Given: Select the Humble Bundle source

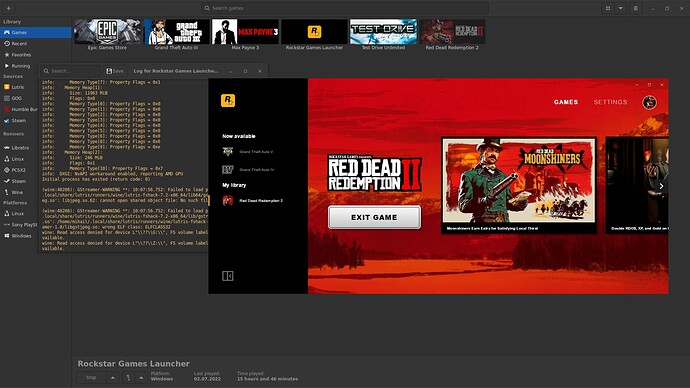Looking at the screenshot, I should pyautogui.click(x=20, y=109).
